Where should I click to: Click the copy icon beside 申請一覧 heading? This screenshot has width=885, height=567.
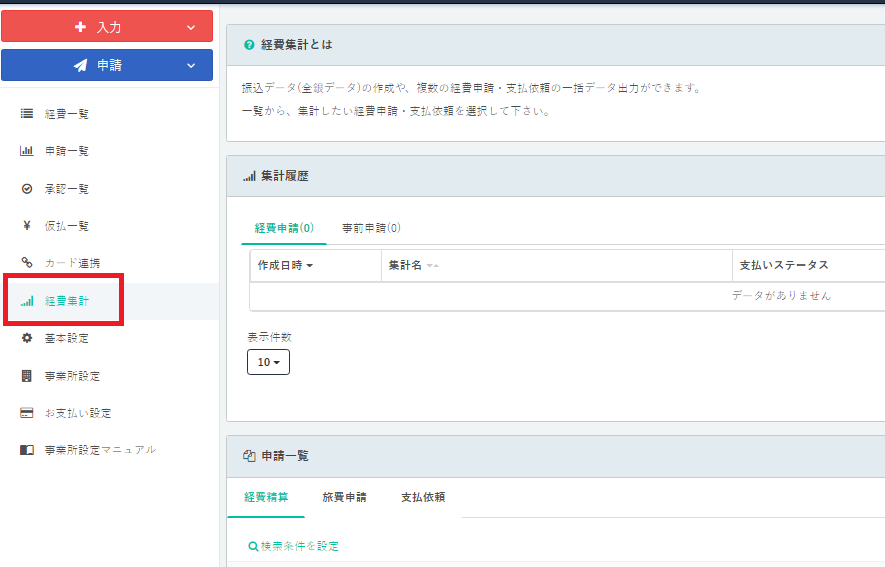click(x=249, y=456)
